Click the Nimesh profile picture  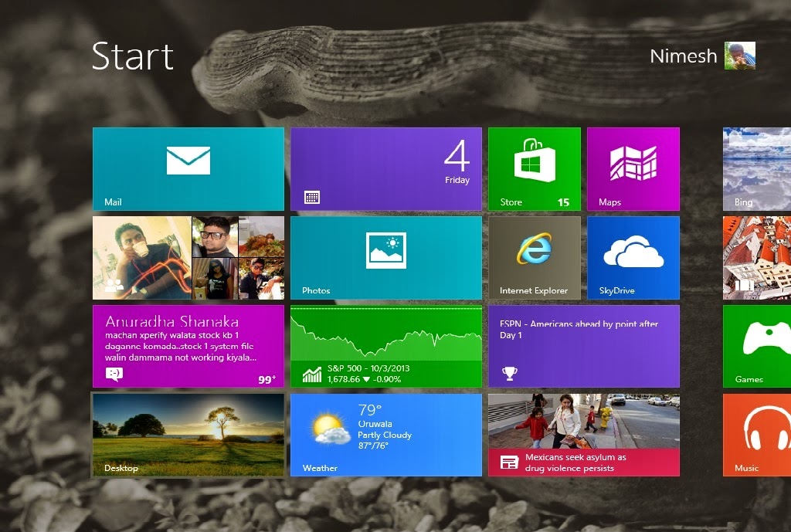[x=739, y=56]
